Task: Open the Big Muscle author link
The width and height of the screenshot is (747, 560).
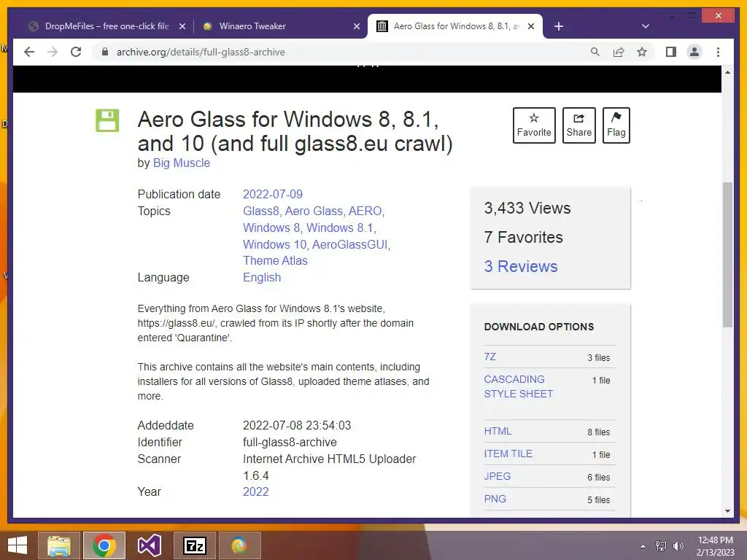Action: click(181, 163)
